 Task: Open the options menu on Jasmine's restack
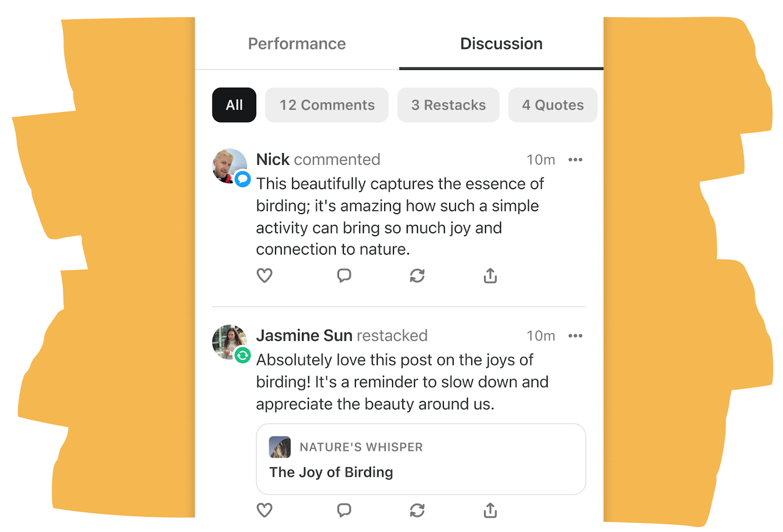[576, 335]
